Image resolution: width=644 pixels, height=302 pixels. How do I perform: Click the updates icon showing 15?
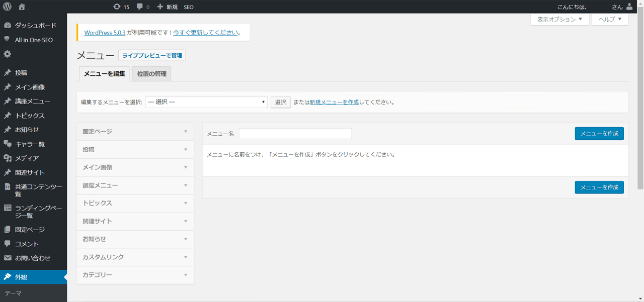117,7
